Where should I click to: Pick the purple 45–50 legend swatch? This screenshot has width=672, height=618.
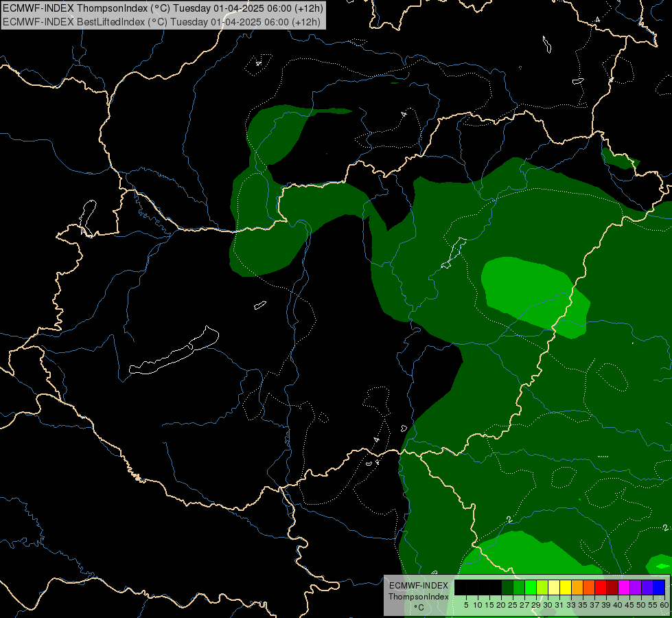[x=636, y=587]
